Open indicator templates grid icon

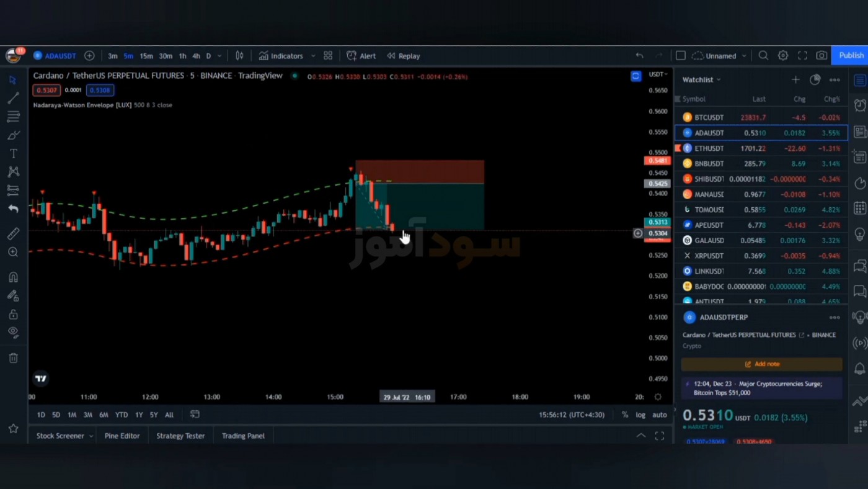pyautogui.click(x=328, y=56)
